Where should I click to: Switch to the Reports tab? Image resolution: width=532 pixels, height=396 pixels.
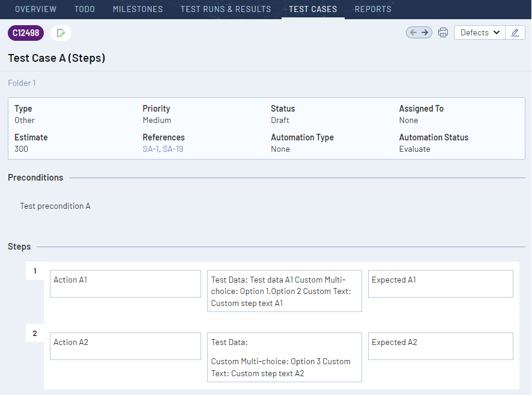pos(373,9)
